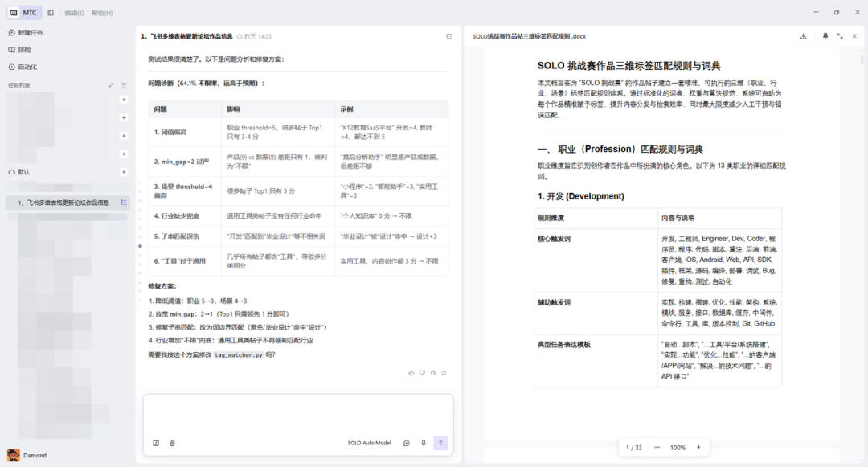Click document tab title SOLO挑战赛作品帖三维标签匹配规则 .docx

529,36
